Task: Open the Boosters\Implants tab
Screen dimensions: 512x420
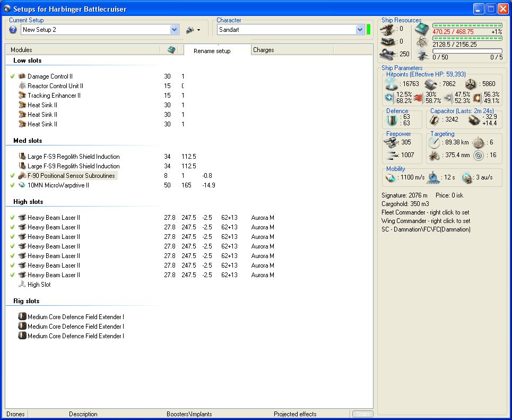Action: pos(189,414)
